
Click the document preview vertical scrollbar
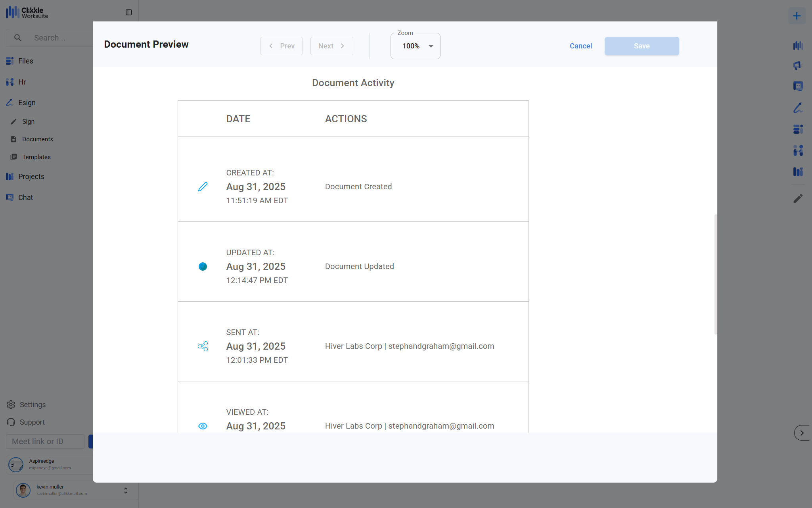[715, 274]
